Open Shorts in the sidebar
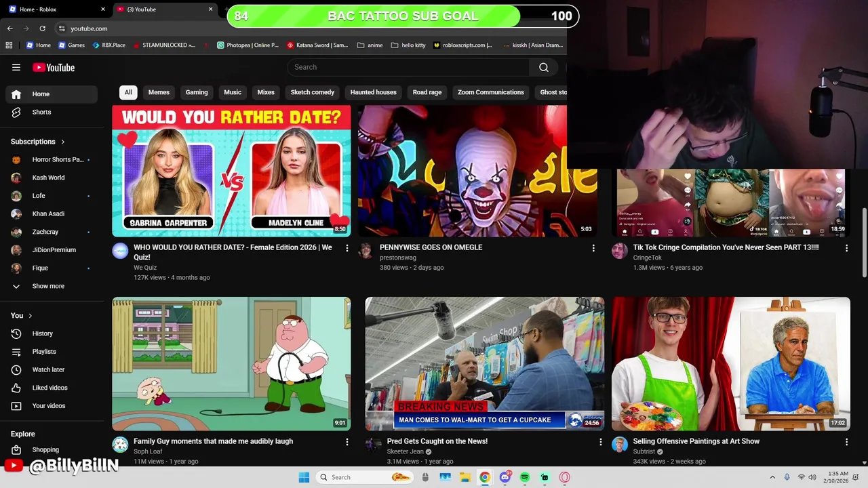 [52, 112]
